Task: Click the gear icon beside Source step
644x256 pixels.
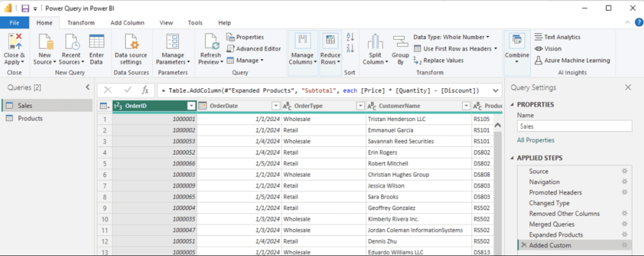Action: (625, 171)
